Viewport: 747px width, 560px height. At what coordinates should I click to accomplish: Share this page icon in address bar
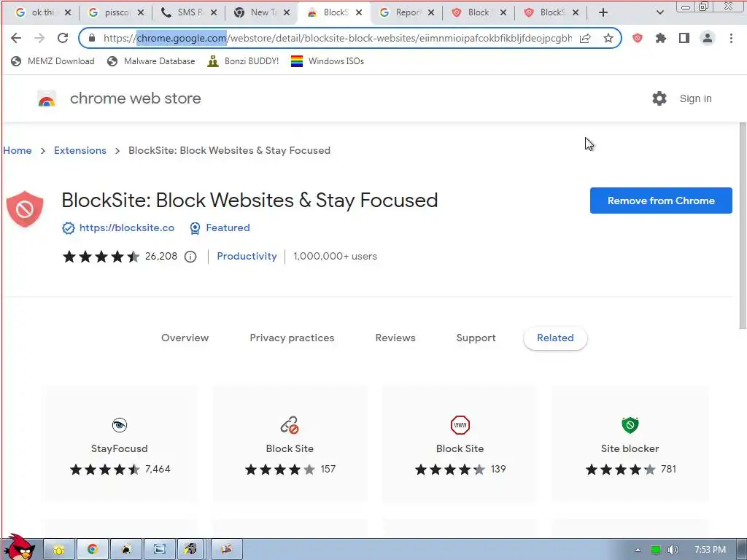click(x=586, y=38)
